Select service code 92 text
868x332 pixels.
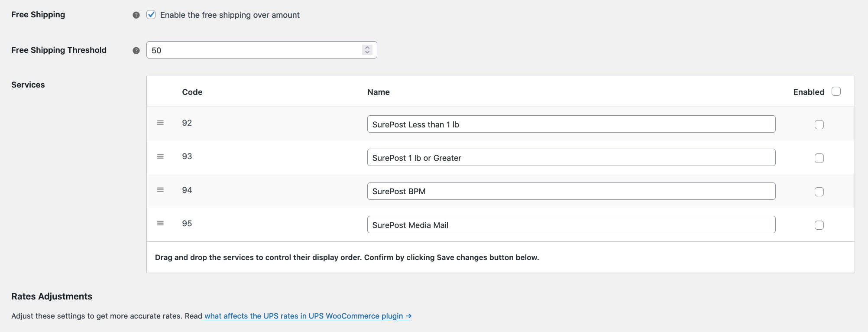point(187,123)
